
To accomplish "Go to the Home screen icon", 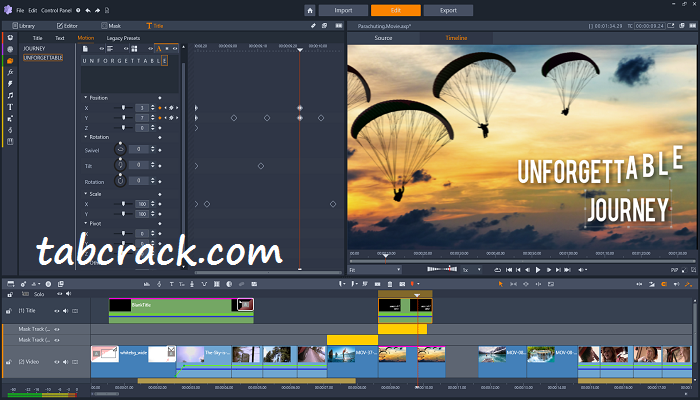I will (x=310, y=10).
